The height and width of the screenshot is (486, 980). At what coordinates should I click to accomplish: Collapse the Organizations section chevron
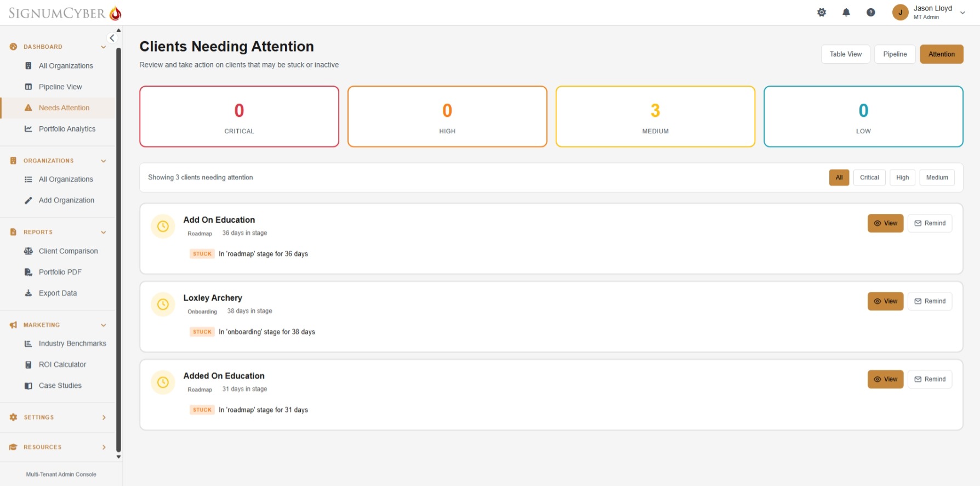(104, 161)
